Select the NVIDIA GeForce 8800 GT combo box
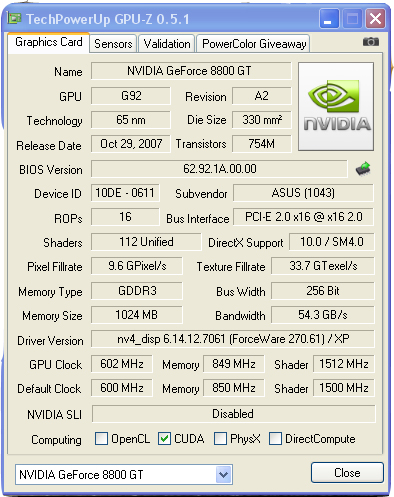This screenshot has height=497, width=394. coord(124,474)
